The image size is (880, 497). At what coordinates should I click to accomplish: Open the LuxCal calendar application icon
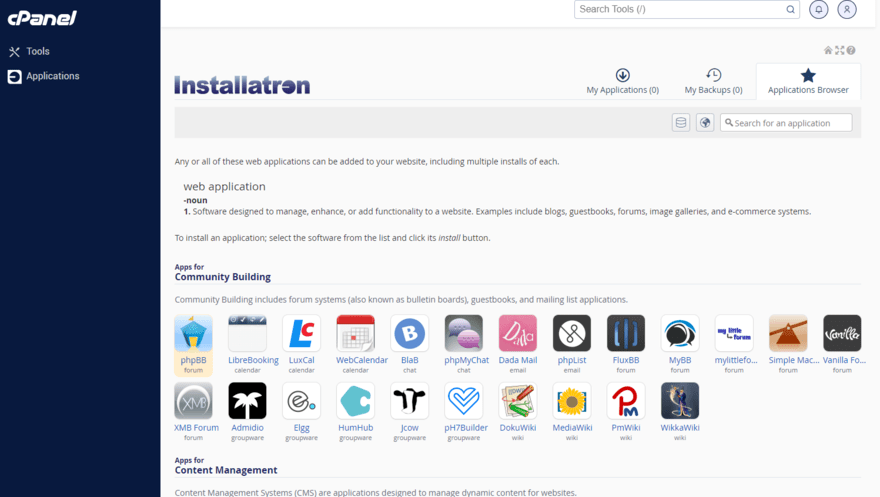pos(301,333)
